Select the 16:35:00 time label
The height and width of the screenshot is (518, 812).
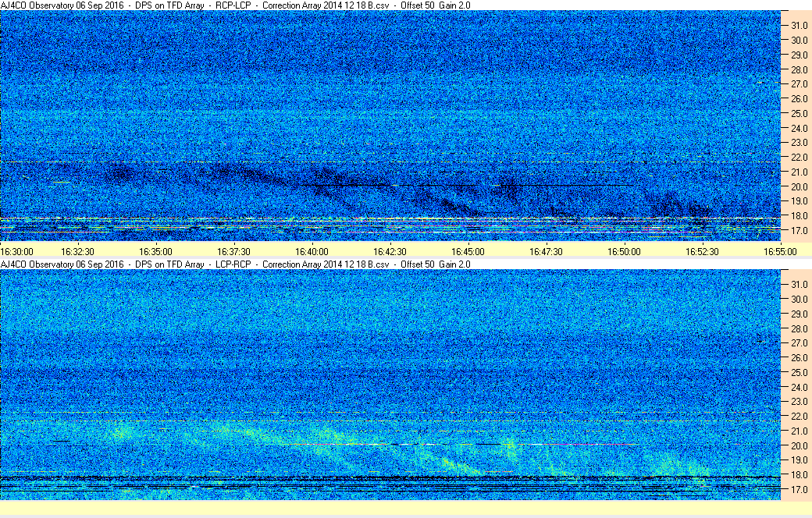coord(155,252)
